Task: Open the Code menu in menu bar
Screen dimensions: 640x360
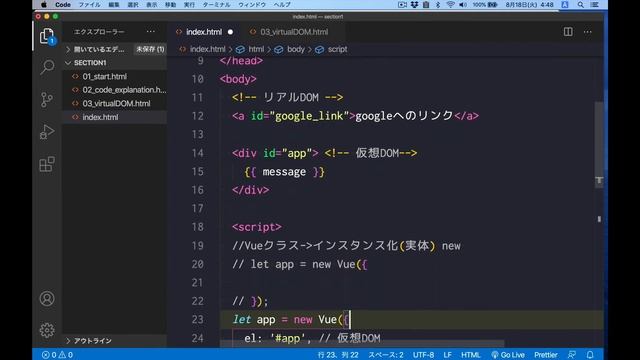Action: [x=63, y=5]
